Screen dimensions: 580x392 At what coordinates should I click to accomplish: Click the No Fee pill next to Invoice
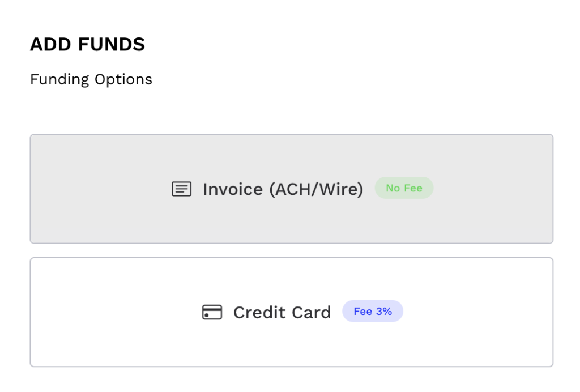404,188
